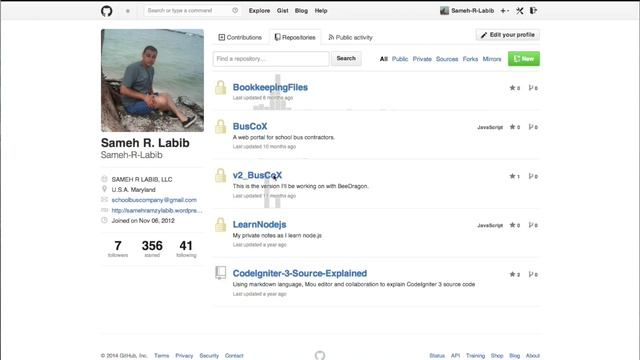
Task: Click the notifications dot indicator
Action: pyautogui.click(x=128, y=11)
